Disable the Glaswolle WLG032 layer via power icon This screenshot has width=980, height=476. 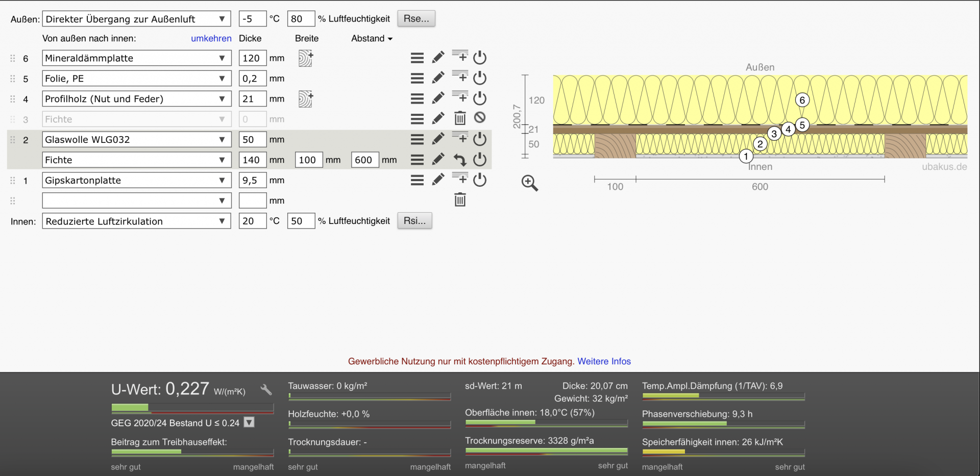point(479,139)
